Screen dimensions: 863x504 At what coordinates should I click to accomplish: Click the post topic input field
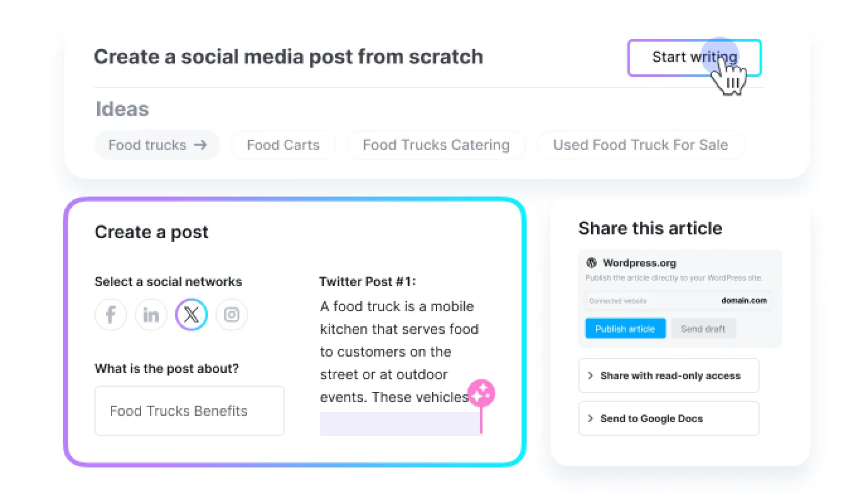click(x=189, y=411)
